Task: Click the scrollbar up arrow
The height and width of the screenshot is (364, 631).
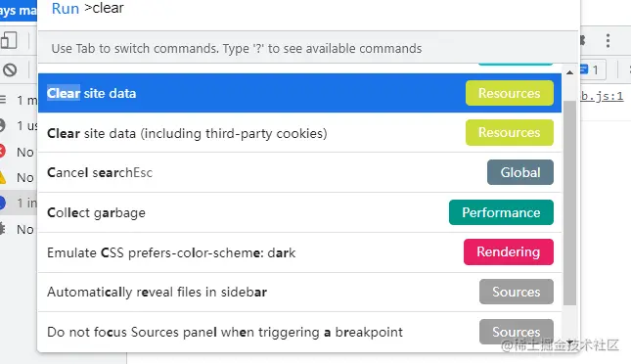Action: coord(569,72)
